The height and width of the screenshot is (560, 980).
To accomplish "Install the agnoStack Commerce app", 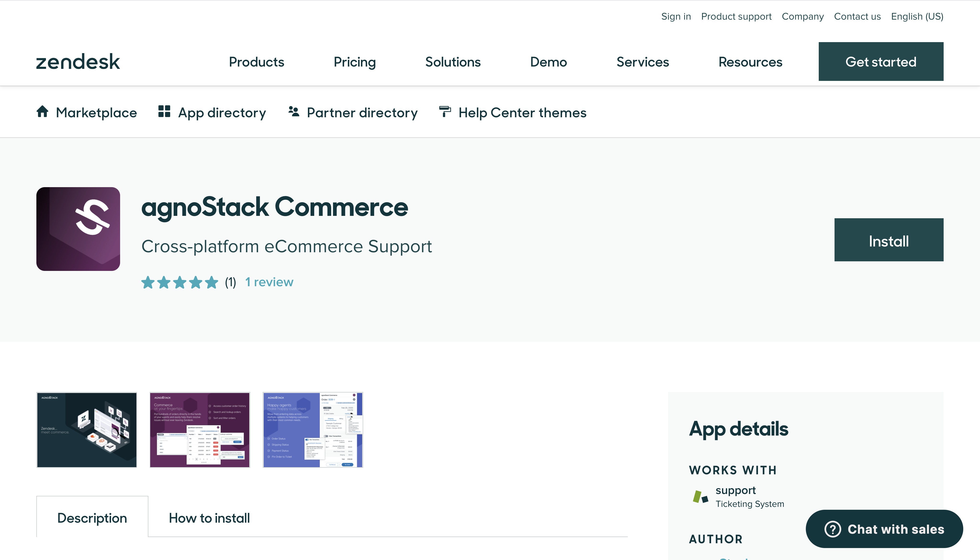I will pos(889,240).
